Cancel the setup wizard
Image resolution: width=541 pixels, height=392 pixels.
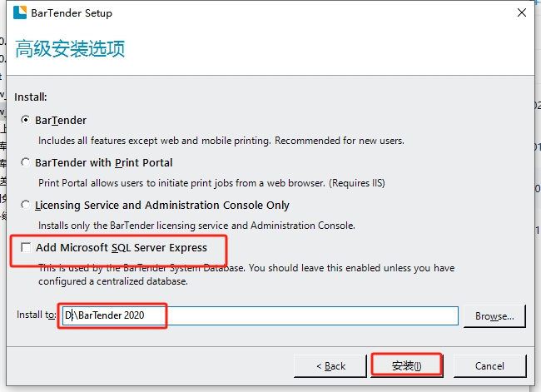click(489, 365)
